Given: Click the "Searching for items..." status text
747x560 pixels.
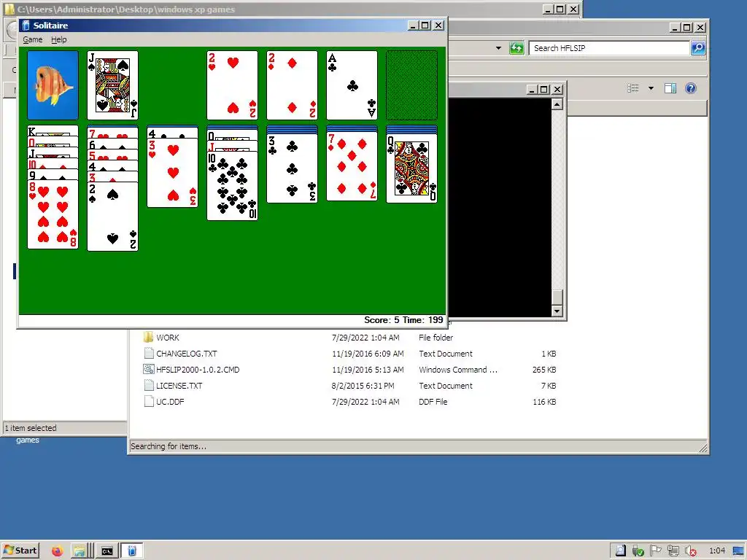Looking at the screenshot, I should 169,446.
